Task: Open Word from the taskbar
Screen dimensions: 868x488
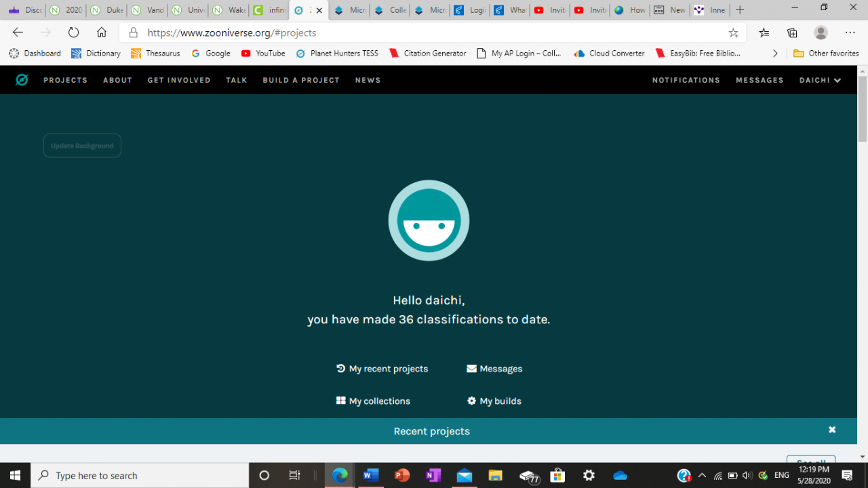Action: pos(371,475)
